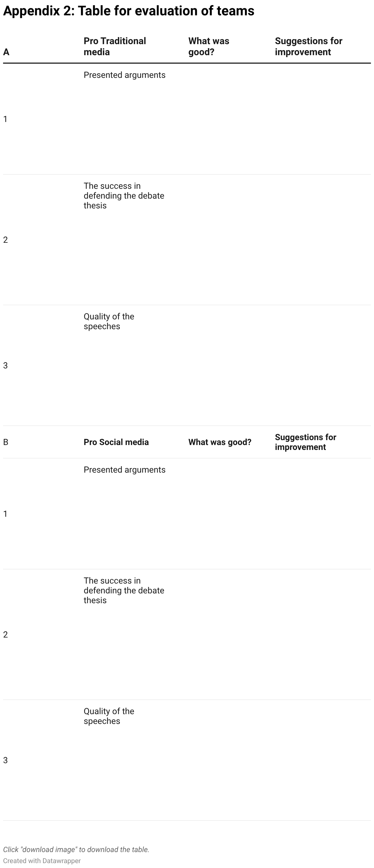Click the first What was good? header
Viewport: 374px width, 868px height.
(x=208, y=47)
